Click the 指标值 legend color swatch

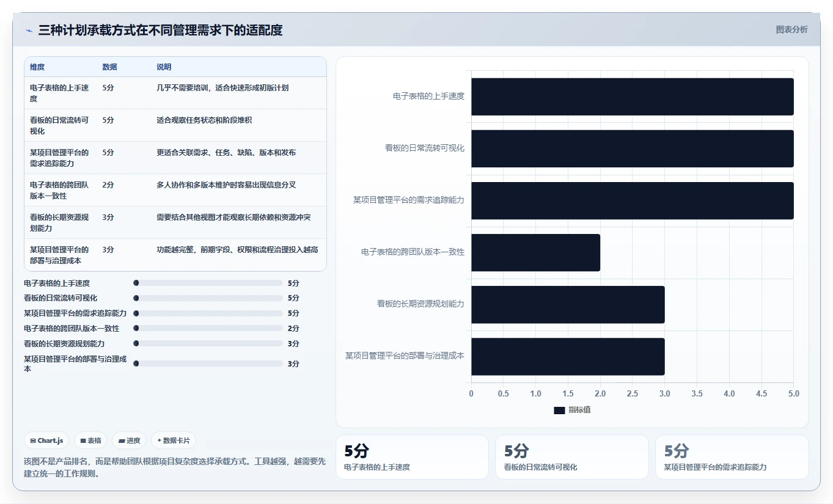(559, 411)
